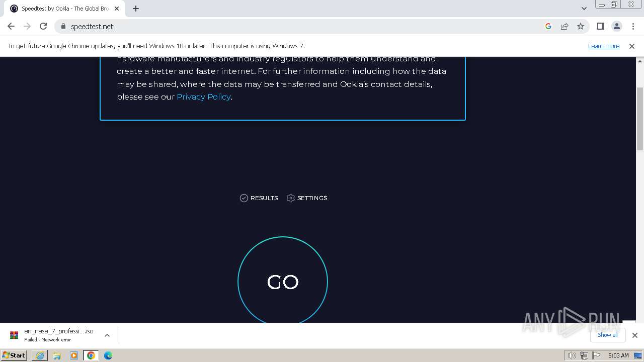
Task: Expand options for failed iso download
Action: click(107, 335)
